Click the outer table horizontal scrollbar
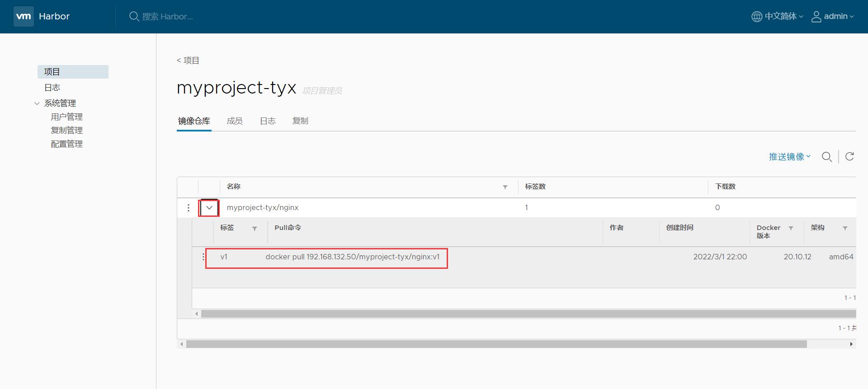The image size is (868, 389). 496,344
